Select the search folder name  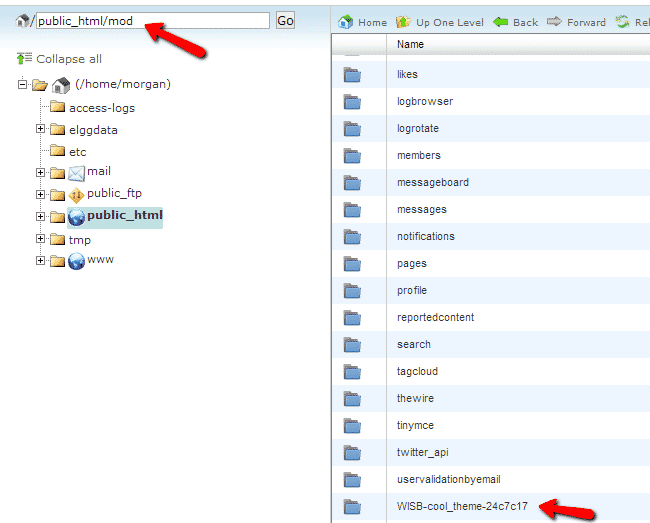pos(414,344)
